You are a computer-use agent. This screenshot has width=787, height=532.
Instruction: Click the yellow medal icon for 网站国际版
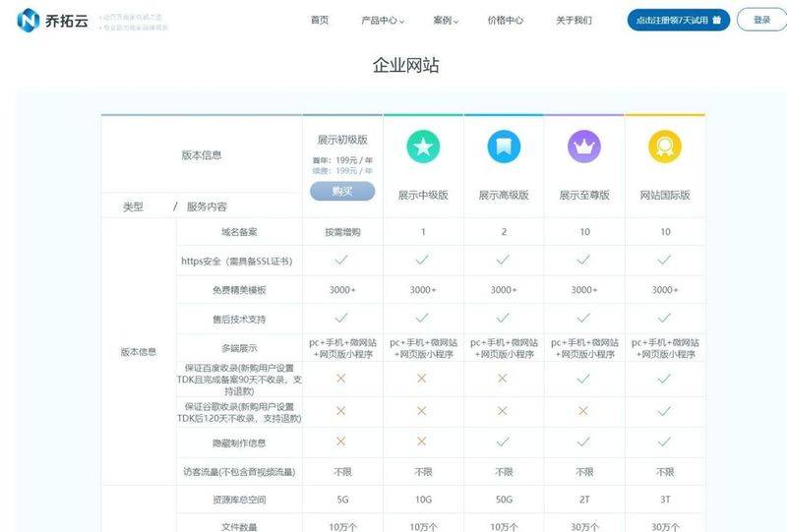665,147
